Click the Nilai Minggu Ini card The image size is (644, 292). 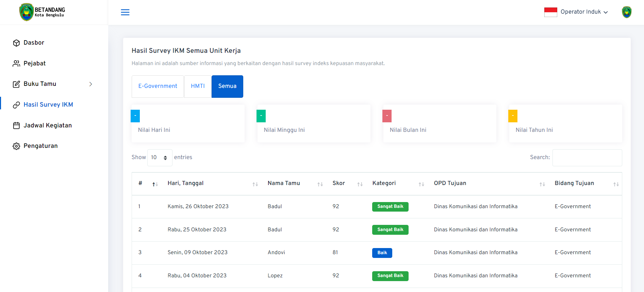click(314, 123)
